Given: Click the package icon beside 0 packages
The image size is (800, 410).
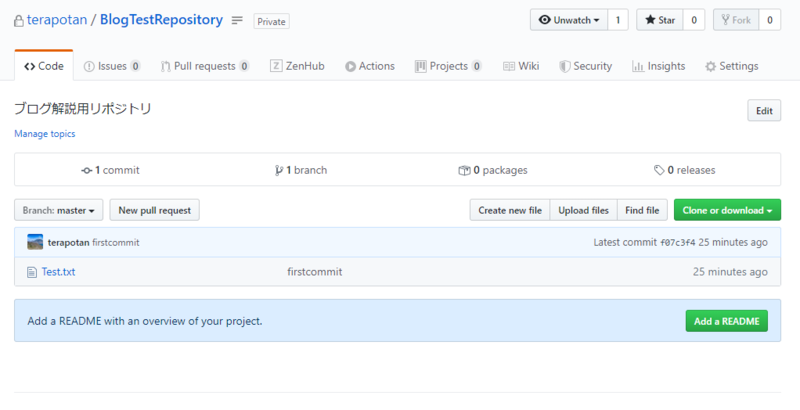Looking at the screenshot, I should (464, 170).
